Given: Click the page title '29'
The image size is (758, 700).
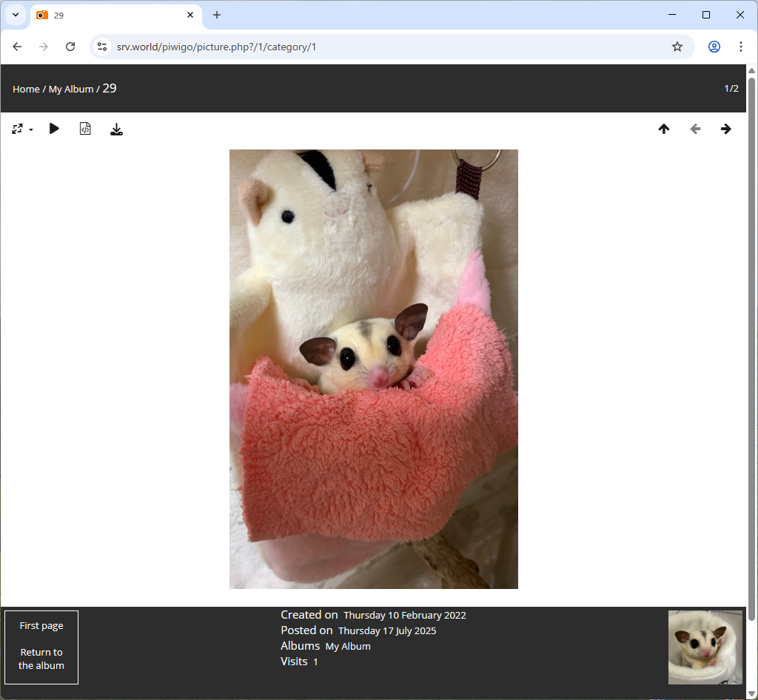Looking at the screenshot, I should [110, 88].
